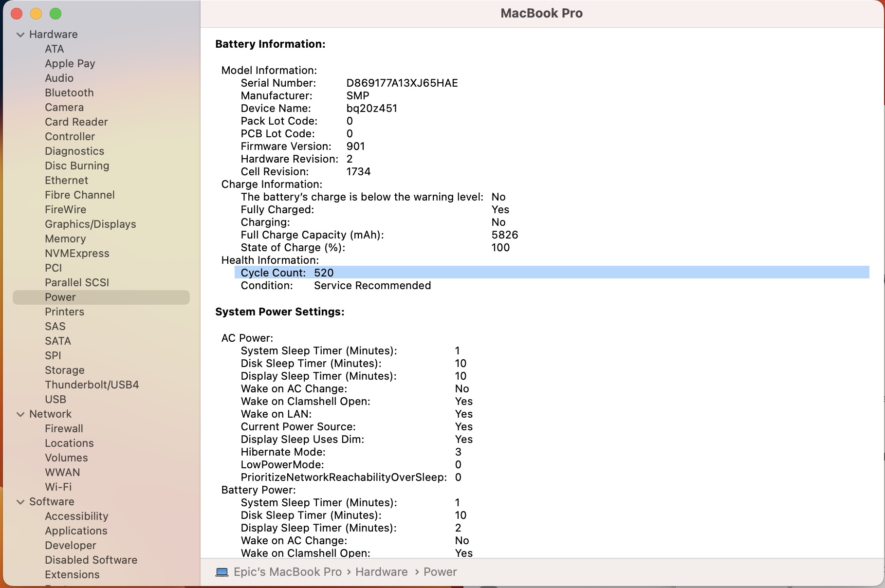Collapse the Software section
Viewport: 885px width, 588px height.
pyautogui.click(x=20, y=502)
